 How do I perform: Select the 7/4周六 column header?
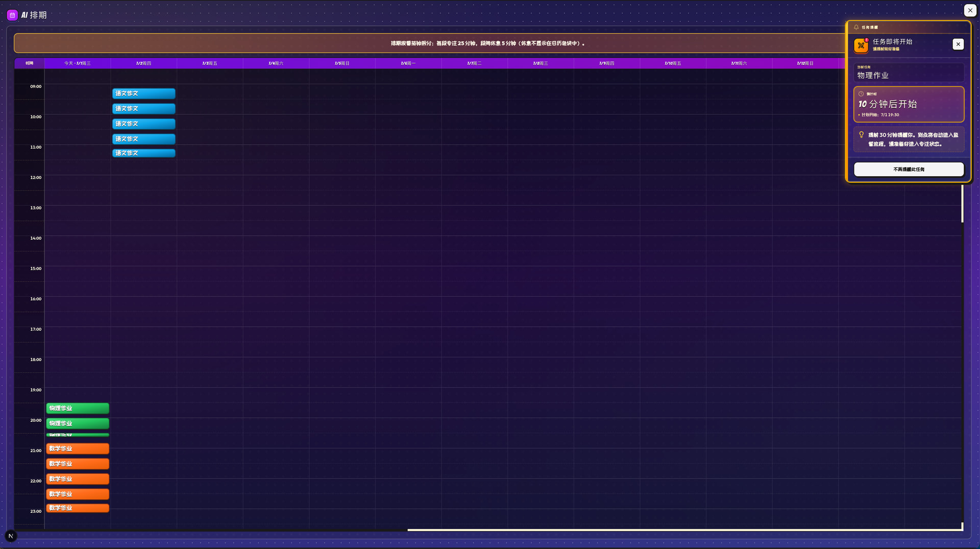[x=276, y=63]
